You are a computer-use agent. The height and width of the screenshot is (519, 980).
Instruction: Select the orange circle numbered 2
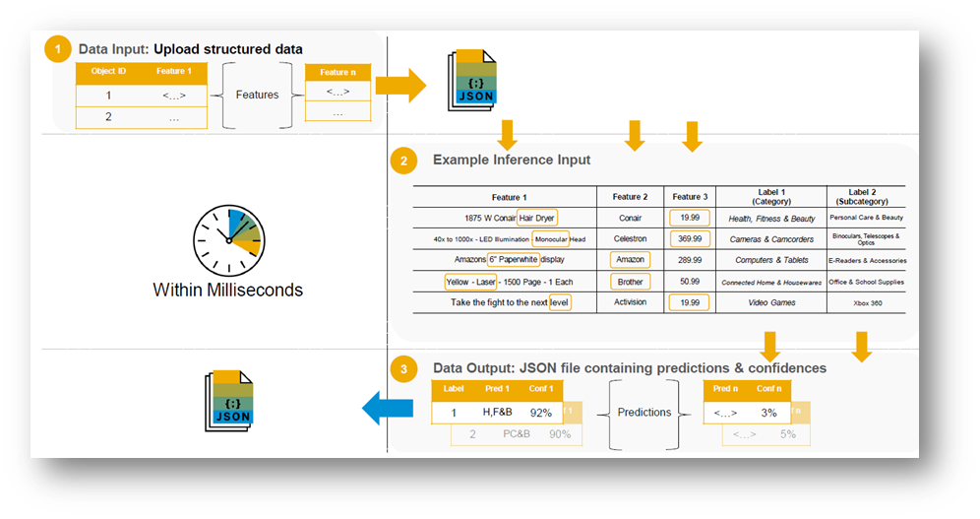coord(403,160)
